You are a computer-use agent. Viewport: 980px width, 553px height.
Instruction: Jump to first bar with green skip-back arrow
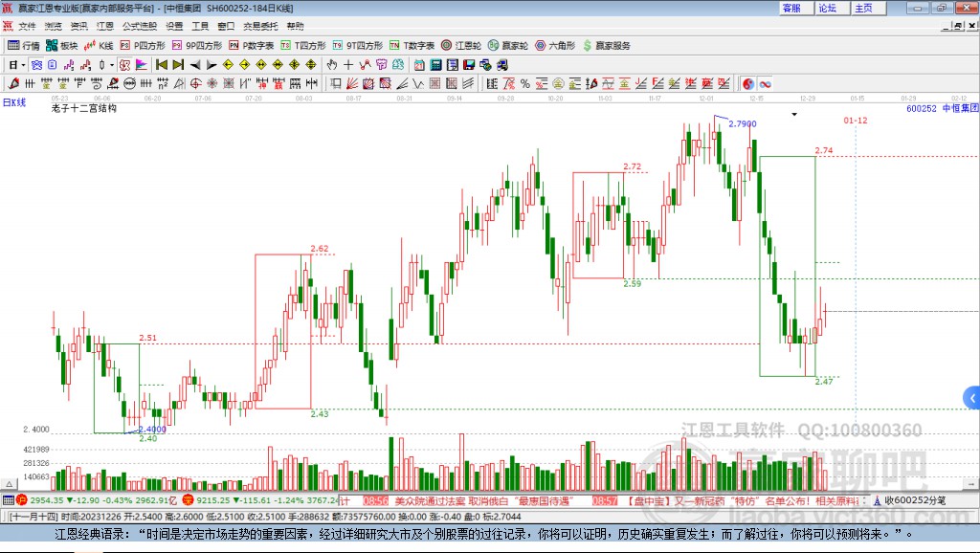click(161, 65)
